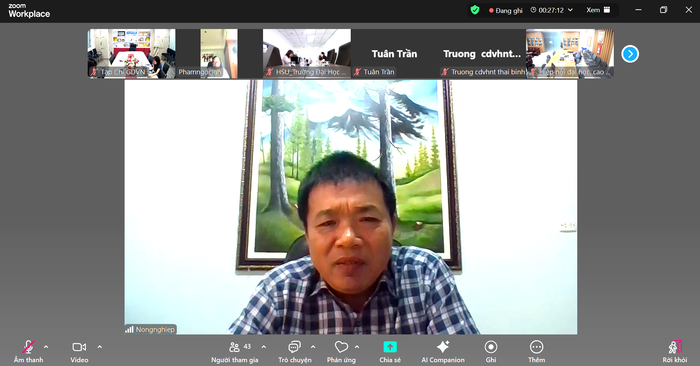
Task: Select Phamngoclinh participant thumbnail
Action: [x=219, y=54]
